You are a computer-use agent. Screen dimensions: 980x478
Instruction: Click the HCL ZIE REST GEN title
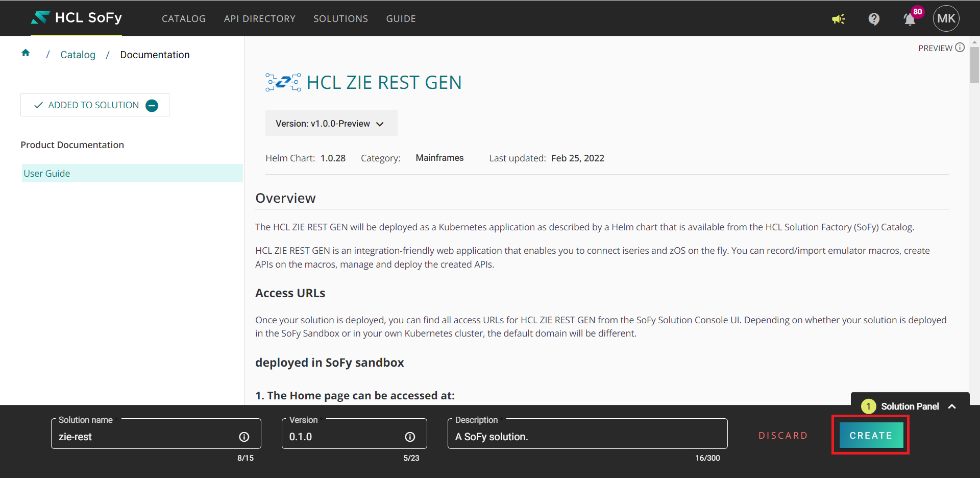(x=384, y=82)
